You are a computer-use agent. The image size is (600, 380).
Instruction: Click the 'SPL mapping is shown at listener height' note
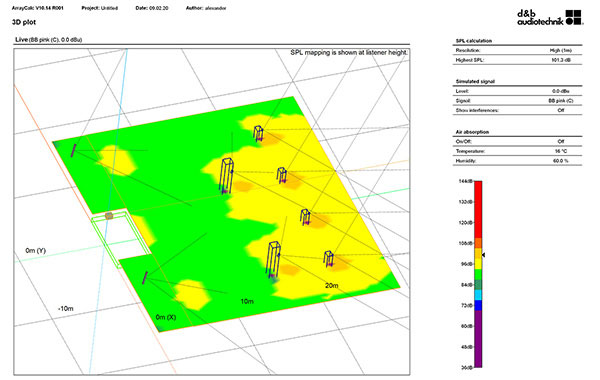[349, 52]
